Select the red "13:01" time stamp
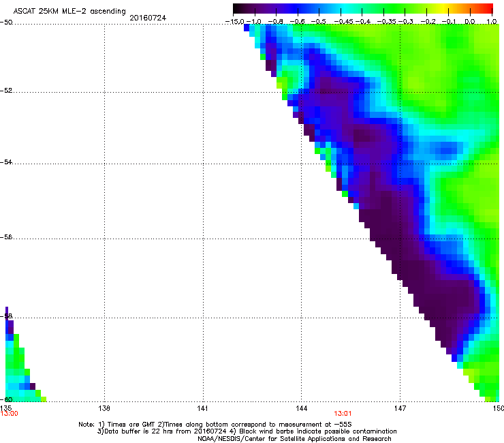This screenshot has width=504, height=443. 343,414
